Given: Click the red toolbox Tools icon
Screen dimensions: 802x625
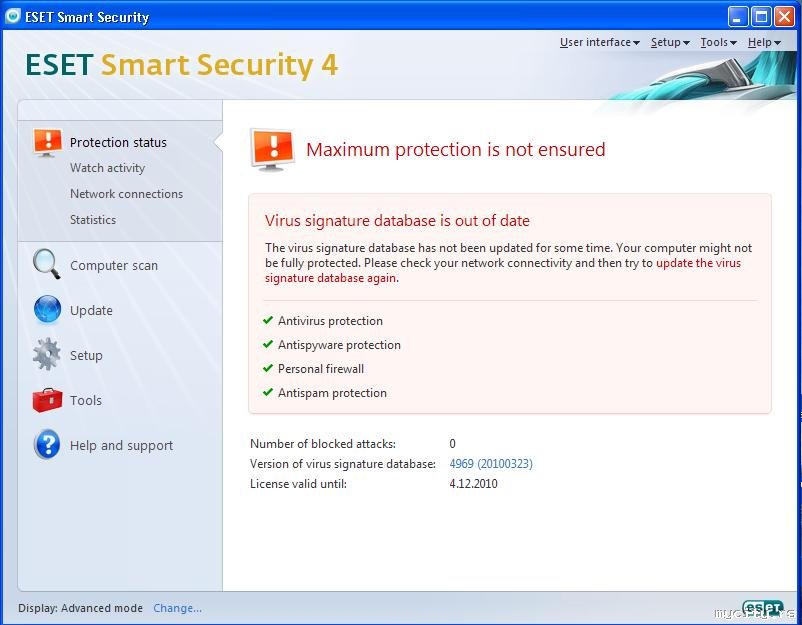Looking at the screenshot, I should (47, 400).
